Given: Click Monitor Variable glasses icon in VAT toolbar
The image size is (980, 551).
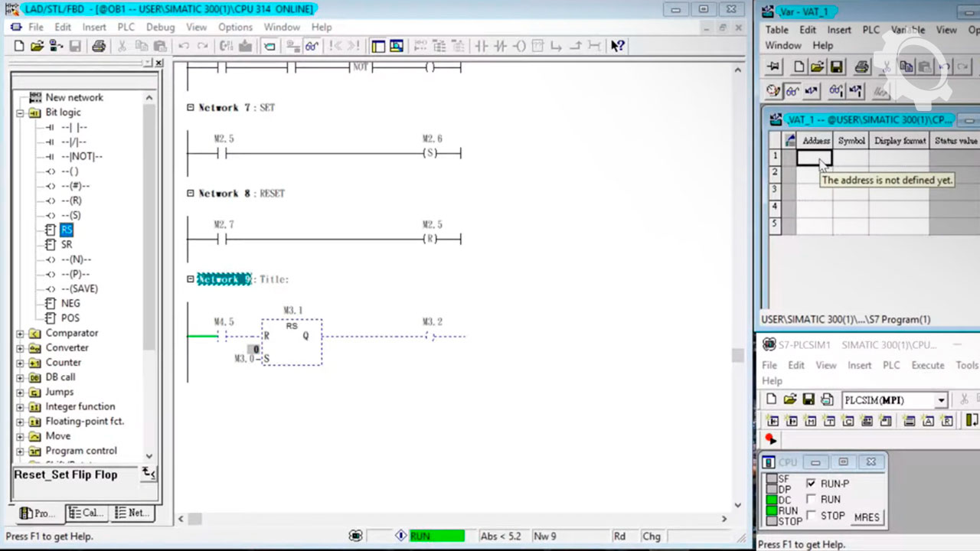Looking at the screenshot, I should point(792,91).
